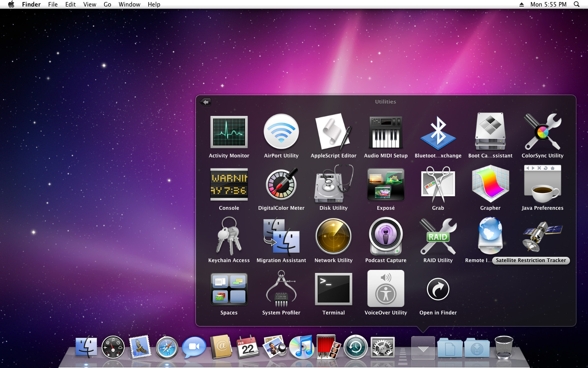
Task: Open Spotlight search in menu bar
Action: pyautogui.click(x=577, y=4)
